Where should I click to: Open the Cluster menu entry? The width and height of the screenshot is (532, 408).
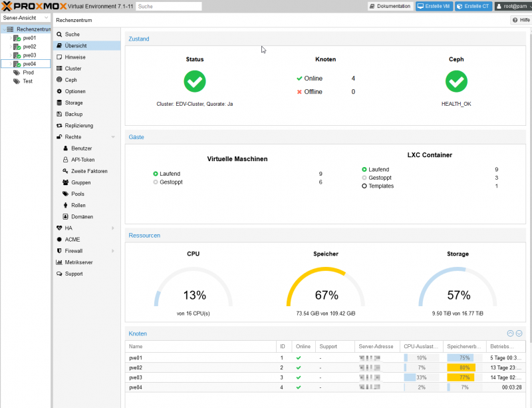[72, 69]
